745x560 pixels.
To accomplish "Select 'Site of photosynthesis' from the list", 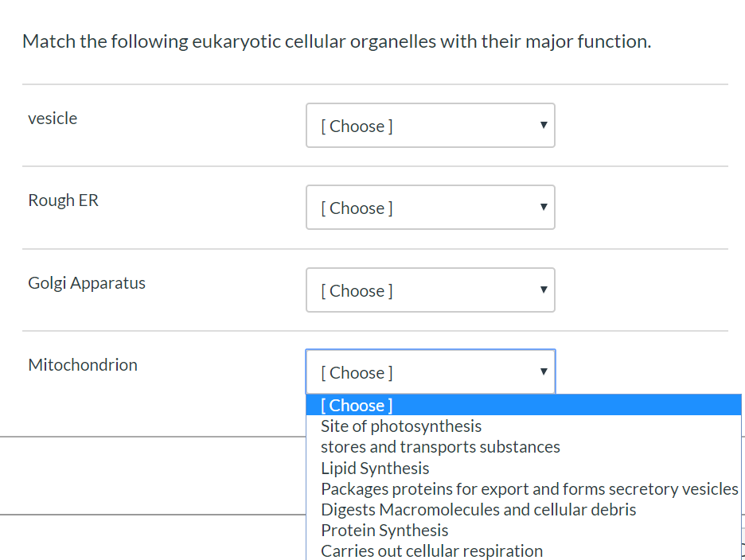I will tap(400, 426).
